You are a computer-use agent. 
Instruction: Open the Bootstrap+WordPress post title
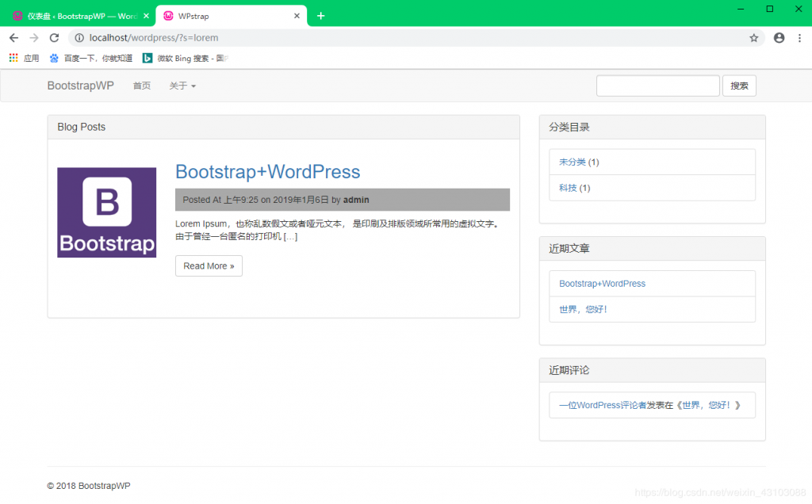click(268, 172)
